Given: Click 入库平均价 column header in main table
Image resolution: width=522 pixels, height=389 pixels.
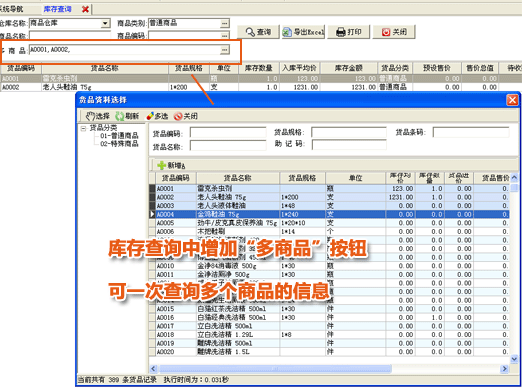Looking at the screenshot, I should (x=299, y=68).
